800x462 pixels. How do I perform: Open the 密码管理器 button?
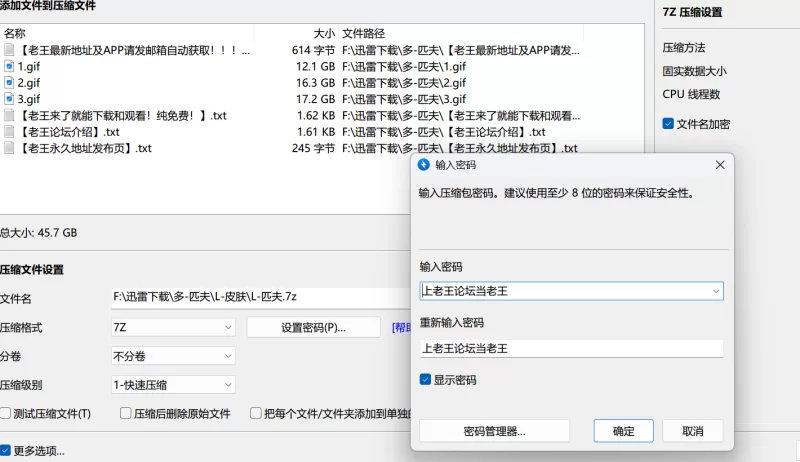coord(494,431)
